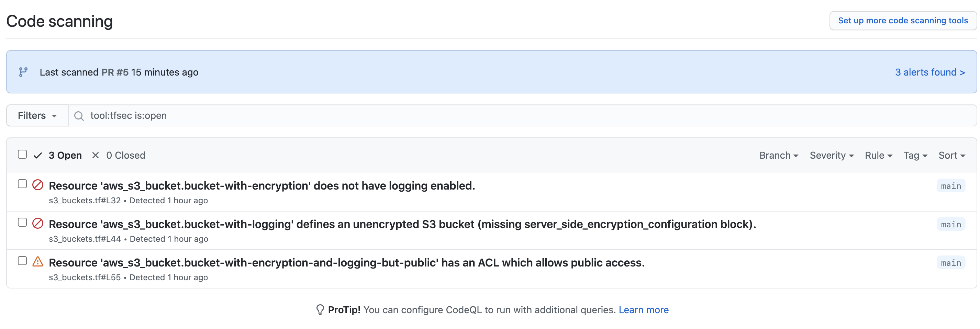Select the 3 Open tab
The image size is (980, 329).
(x=65, y=155)
